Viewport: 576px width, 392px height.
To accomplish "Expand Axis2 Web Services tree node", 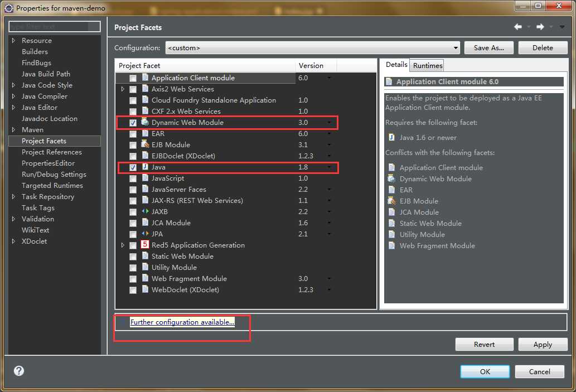I will [123, 89].
